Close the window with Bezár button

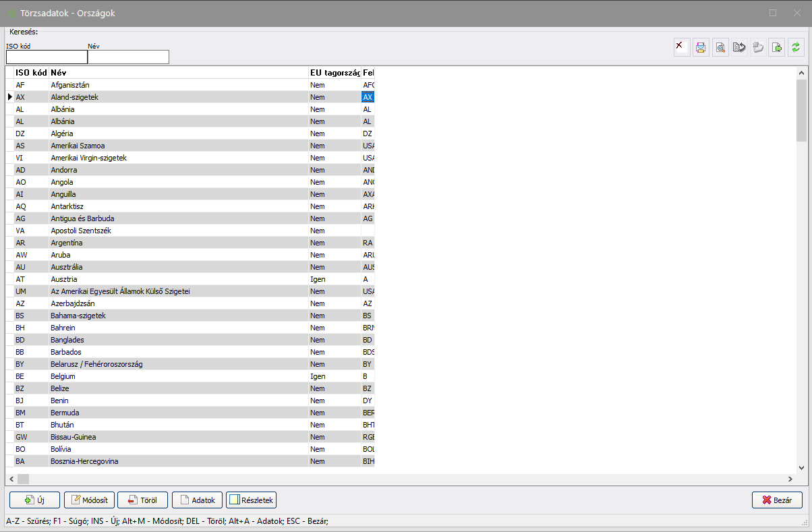(x=777, y=500)
